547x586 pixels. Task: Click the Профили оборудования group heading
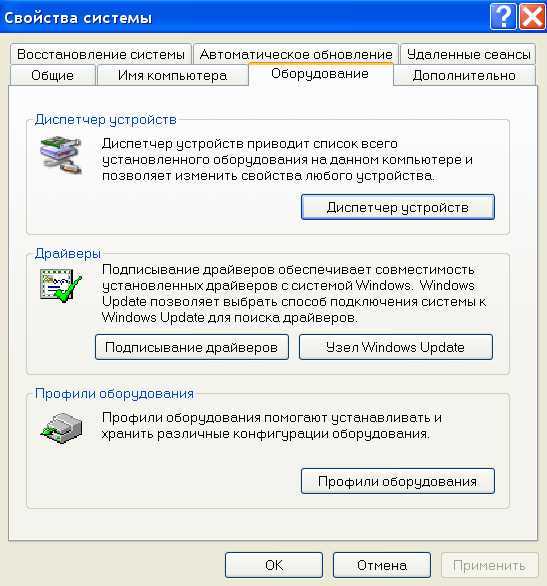coord(114,394)
